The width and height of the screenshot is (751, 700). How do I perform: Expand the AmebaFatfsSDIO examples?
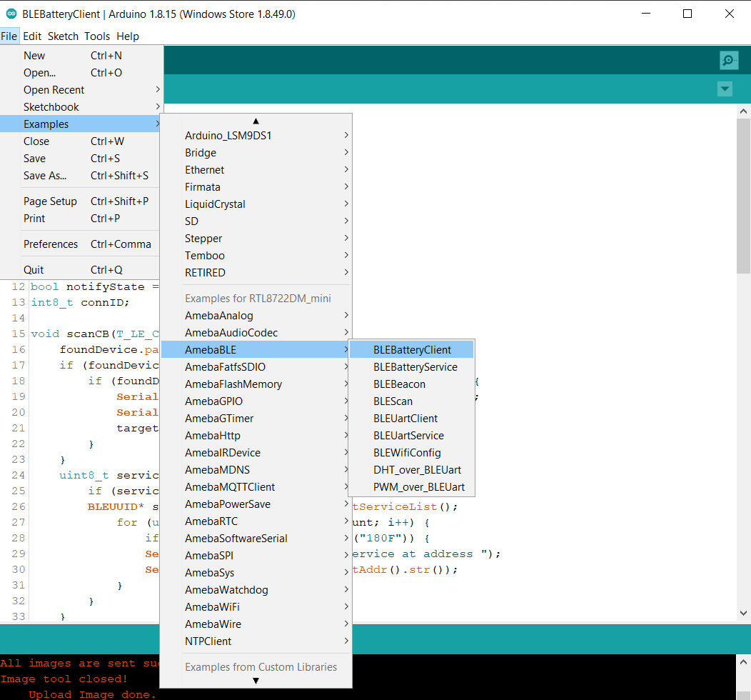click(x=256, y=367)
